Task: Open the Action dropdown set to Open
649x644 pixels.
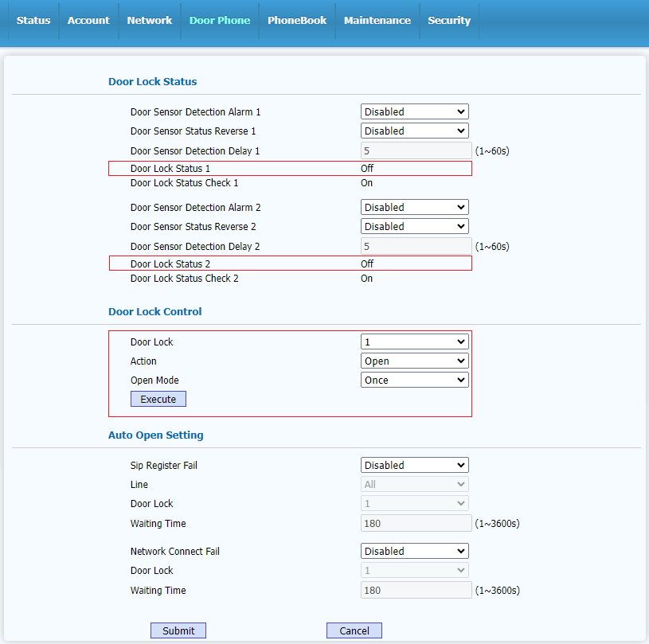Action: point(414,361)
